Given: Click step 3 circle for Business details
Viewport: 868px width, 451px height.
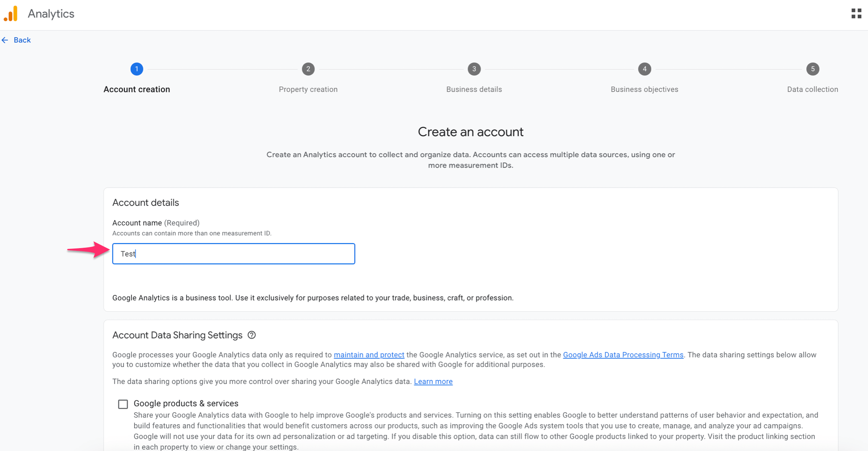Looking at the screenshot, I should click(x=474, y=69).
